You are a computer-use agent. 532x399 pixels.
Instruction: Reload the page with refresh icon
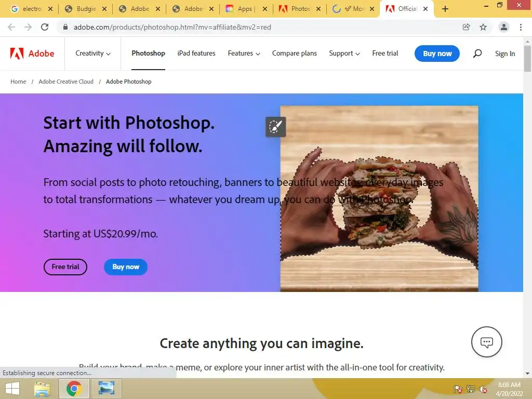[x=45, y=27]
